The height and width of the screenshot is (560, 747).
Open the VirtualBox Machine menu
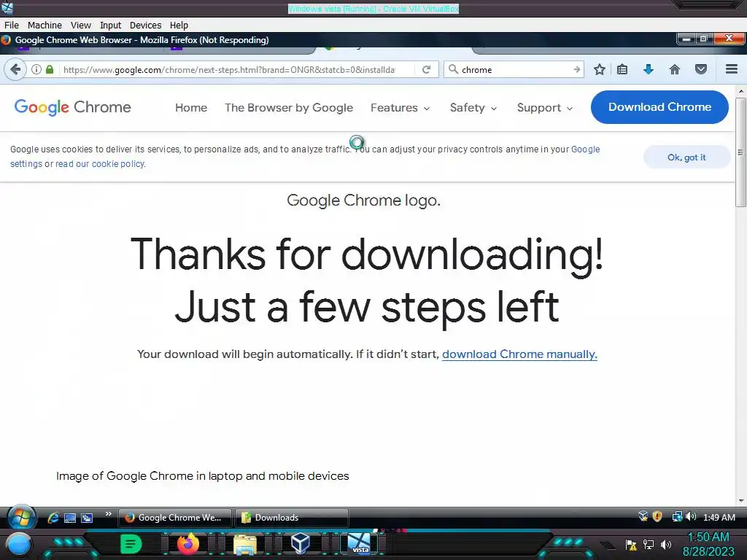44,26
